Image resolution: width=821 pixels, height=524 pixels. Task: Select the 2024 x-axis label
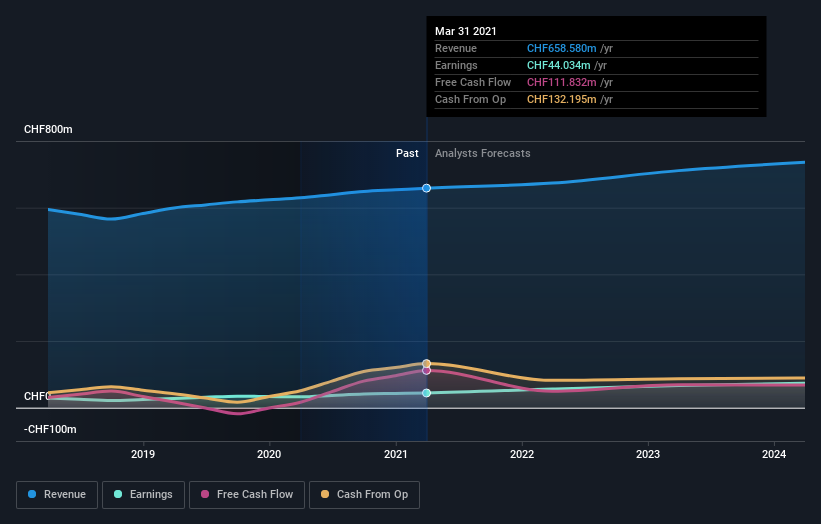[774, 454]
